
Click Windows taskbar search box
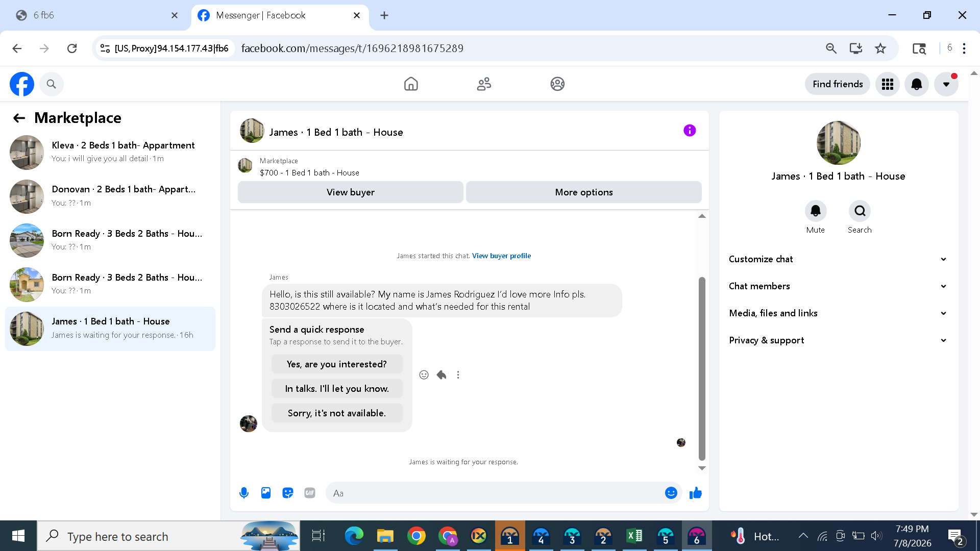point(168,536)
